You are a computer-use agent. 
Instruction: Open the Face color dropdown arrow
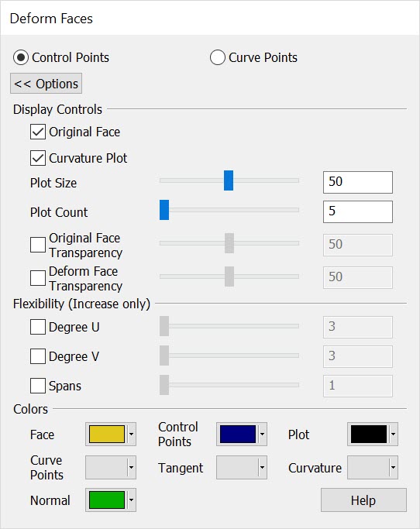point(131,434)
